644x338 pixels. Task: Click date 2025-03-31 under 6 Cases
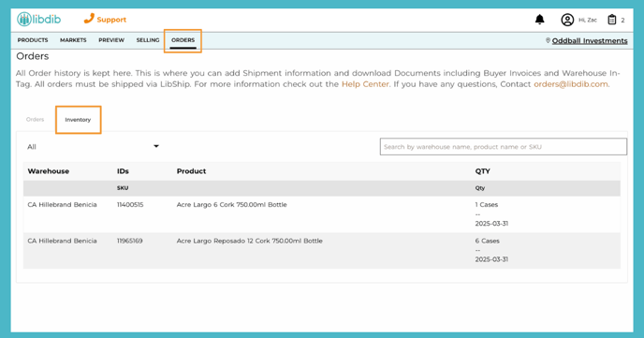[x=491, y=259]
